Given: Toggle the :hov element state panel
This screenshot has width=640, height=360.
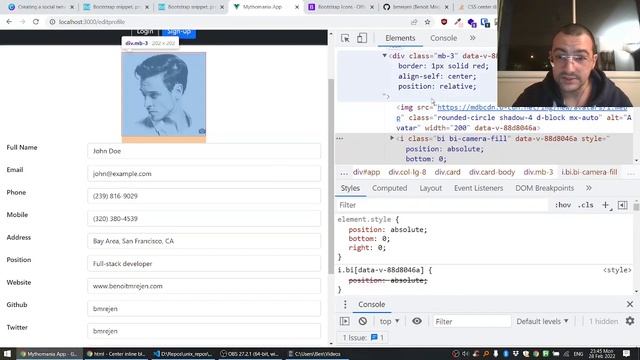Looking at the screenshot, I should [563, 205].
